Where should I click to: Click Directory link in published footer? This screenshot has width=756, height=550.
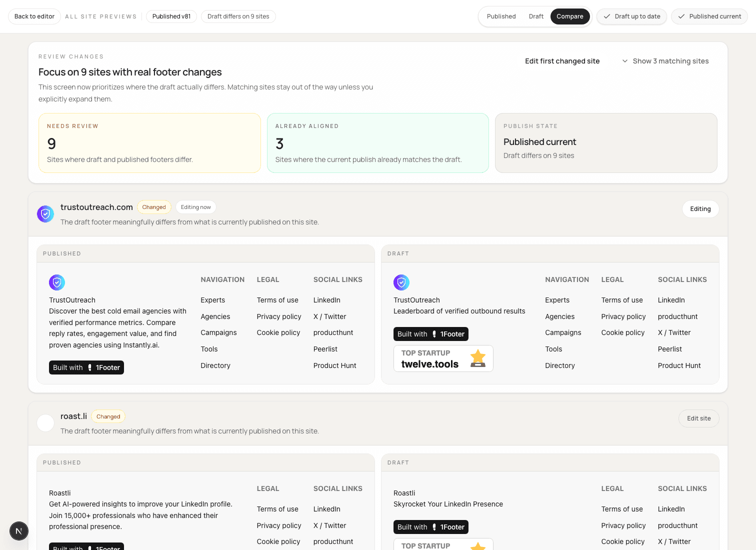click(x=215, y=365)
